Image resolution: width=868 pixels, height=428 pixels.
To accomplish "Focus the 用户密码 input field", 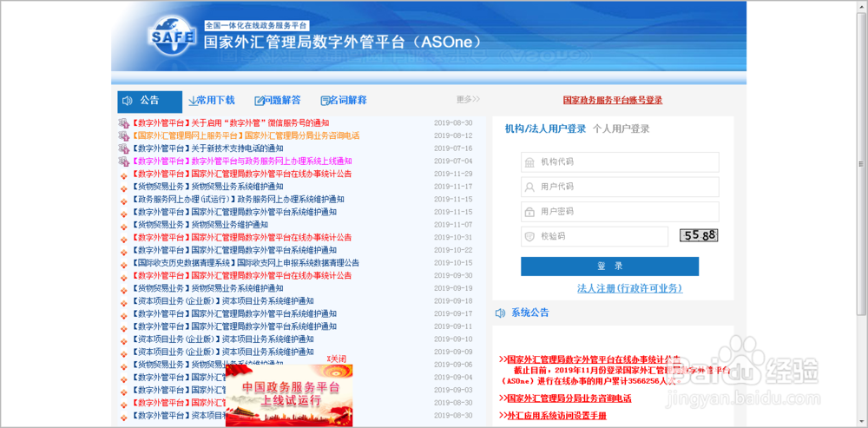I will click(620, 212).
